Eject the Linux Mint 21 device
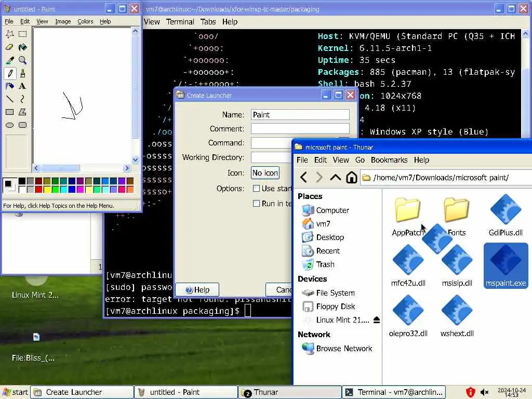 click(x=377, y=320)
